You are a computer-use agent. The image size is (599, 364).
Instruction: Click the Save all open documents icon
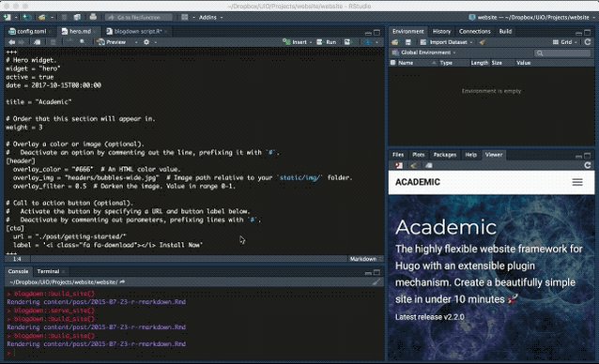click(x=77, y=17)
